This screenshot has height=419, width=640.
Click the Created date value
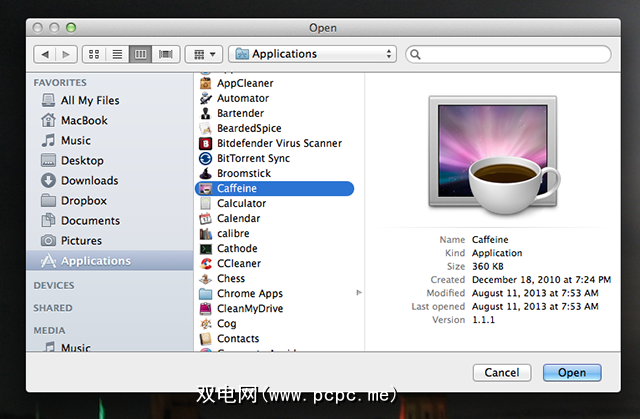pyautogui.click(x=541, y=280)
